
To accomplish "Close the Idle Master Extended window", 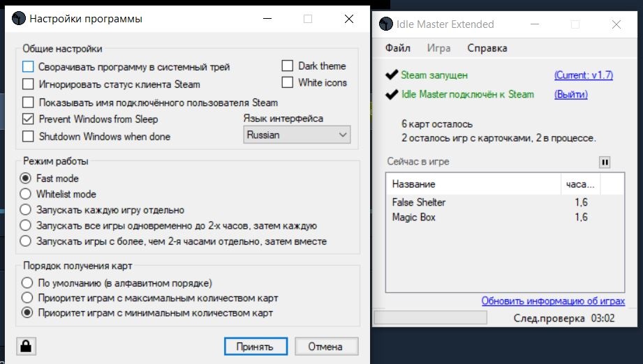I will click(x=616, y=24).
